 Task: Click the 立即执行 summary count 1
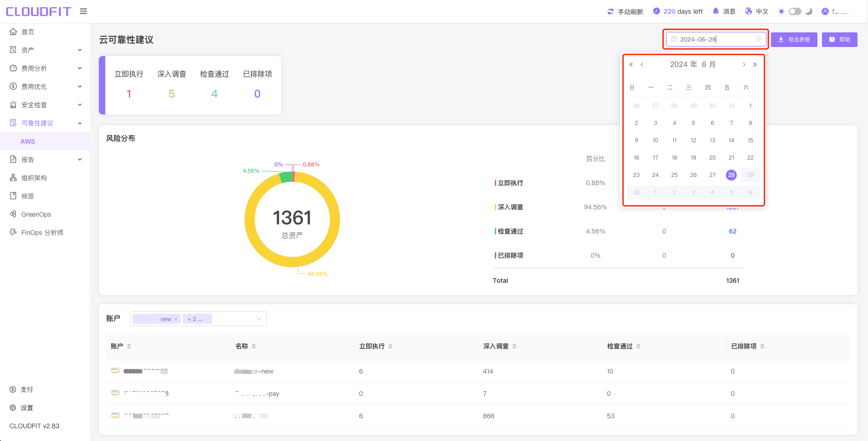tap(129, 94)
